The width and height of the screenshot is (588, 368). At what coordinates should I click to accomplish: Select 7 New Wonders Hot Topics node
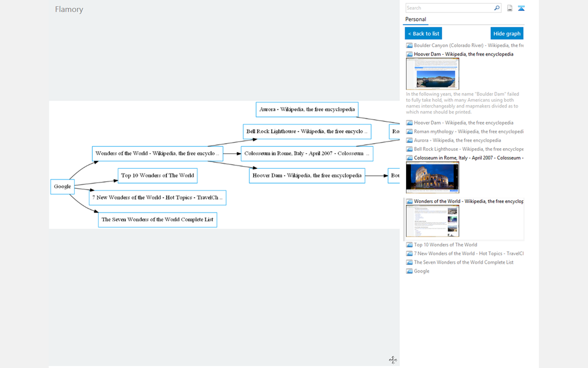158,197
